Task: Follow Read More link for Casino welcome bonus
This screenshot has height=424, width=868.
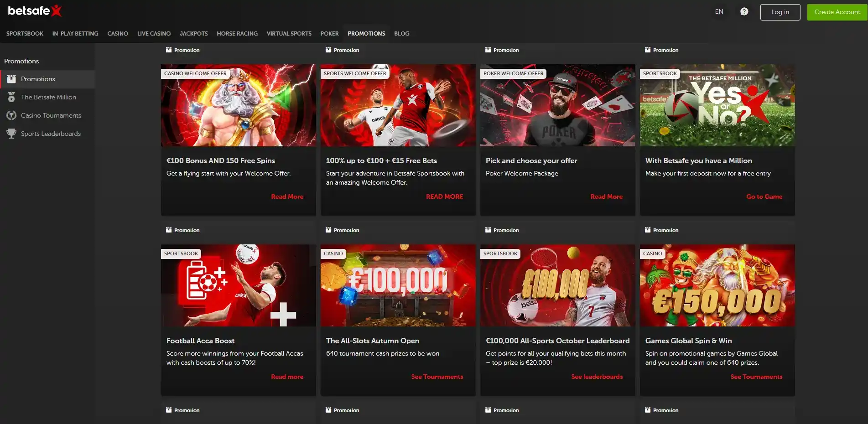Action: (287, 196)
